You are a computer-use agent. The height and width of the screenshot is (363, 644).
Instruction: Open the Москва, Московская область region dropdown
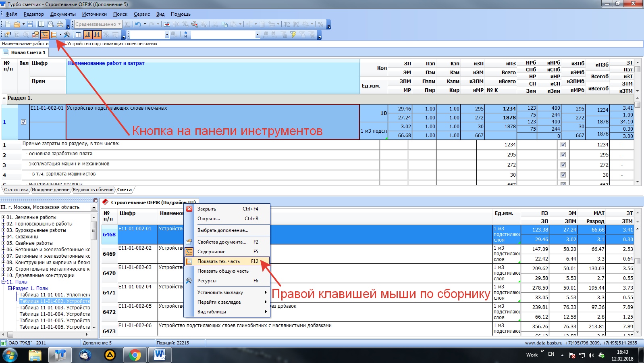pyautogui.click(x=94, y=207)
